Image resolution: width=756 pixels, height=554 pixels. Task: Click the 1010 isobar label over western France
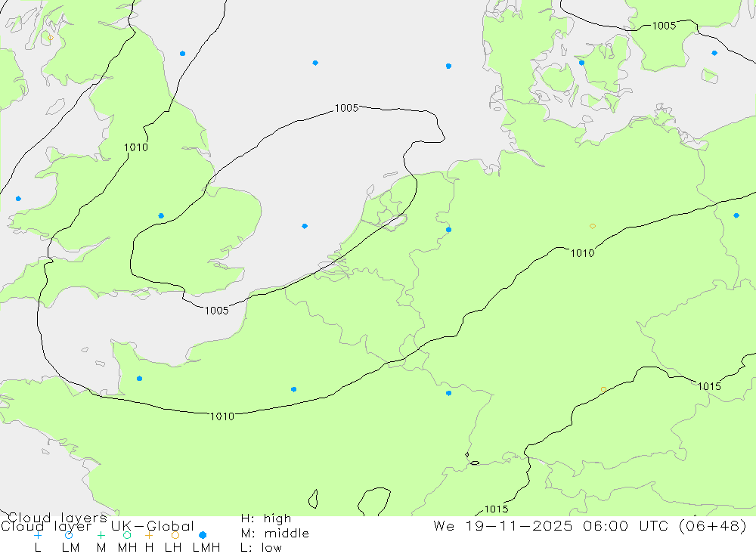pos(222,416)
